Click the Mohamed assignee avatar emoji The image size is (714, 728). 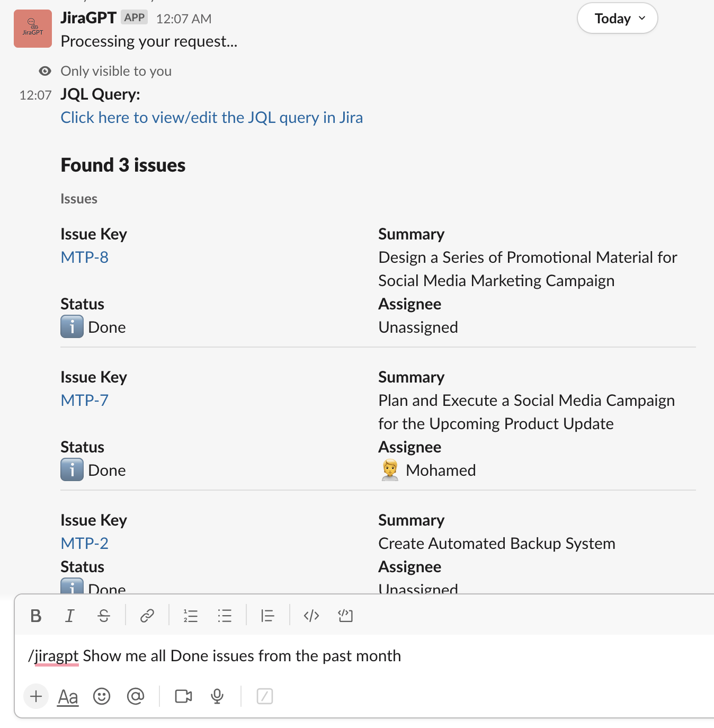390,470
